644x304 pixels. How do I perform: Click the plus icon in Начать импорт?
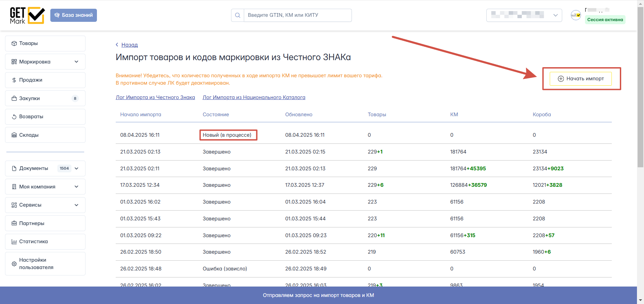pos(560,79)
